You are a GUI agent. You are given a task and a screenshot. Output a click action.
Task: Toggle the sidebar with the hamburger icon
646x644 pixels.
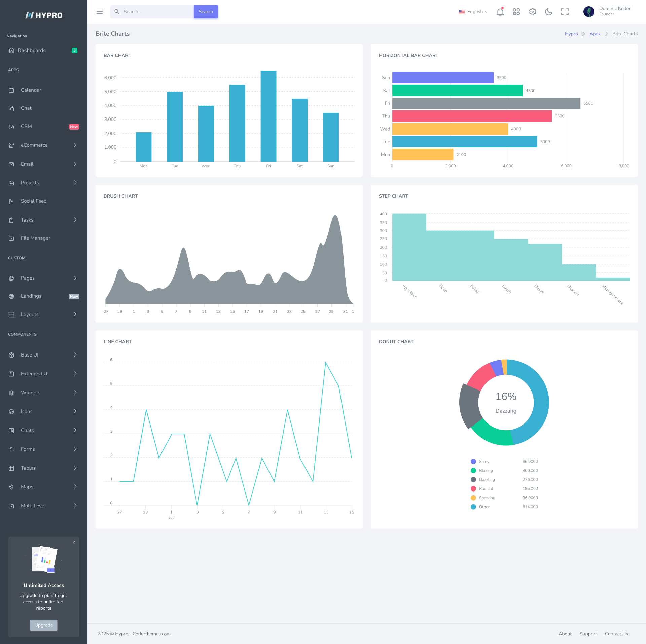pyautogui.click(x=100, y=11)
